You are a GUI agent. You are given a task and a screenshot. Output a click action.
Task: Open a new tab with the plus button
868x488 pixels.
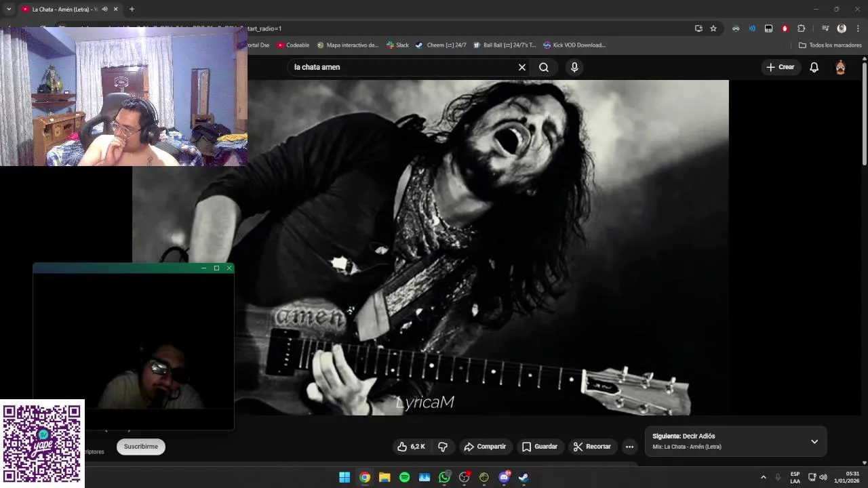point(132,9)
